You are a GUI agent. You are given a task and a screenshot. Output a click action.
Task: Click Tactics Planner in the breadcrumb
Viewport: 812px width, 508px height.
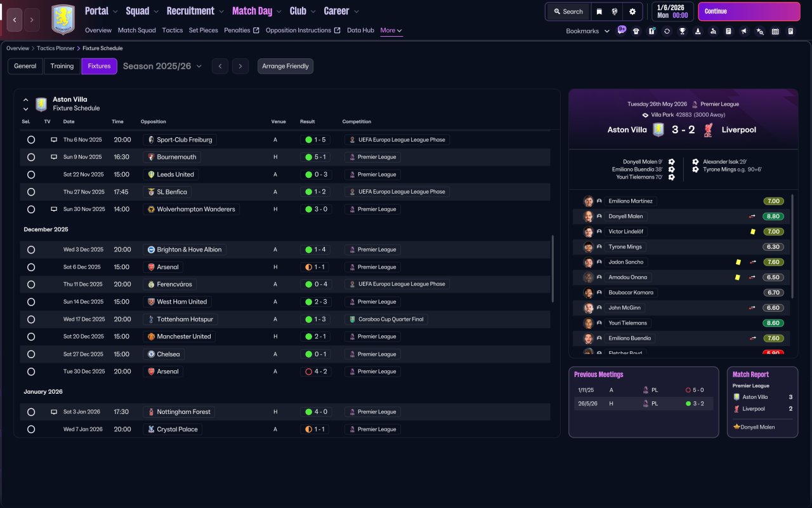tap(56, 48)
